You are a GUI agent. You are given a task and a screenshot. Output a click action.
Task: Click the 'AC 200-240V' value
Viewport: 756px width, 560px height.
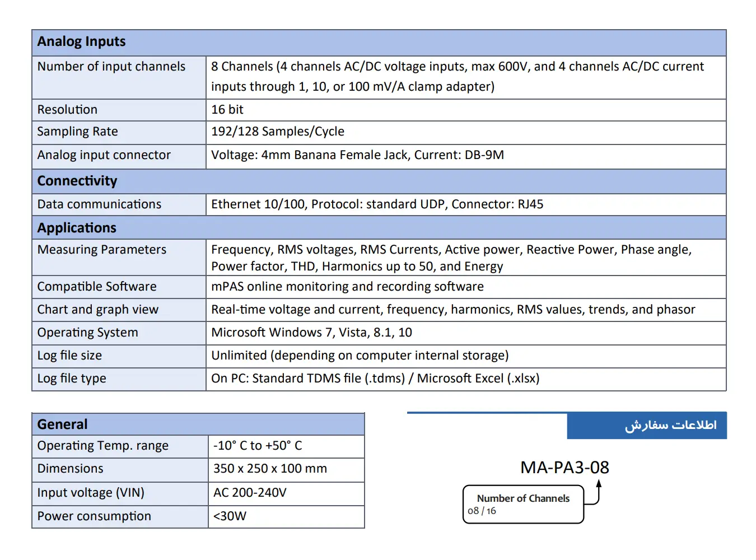click(250, 493)
